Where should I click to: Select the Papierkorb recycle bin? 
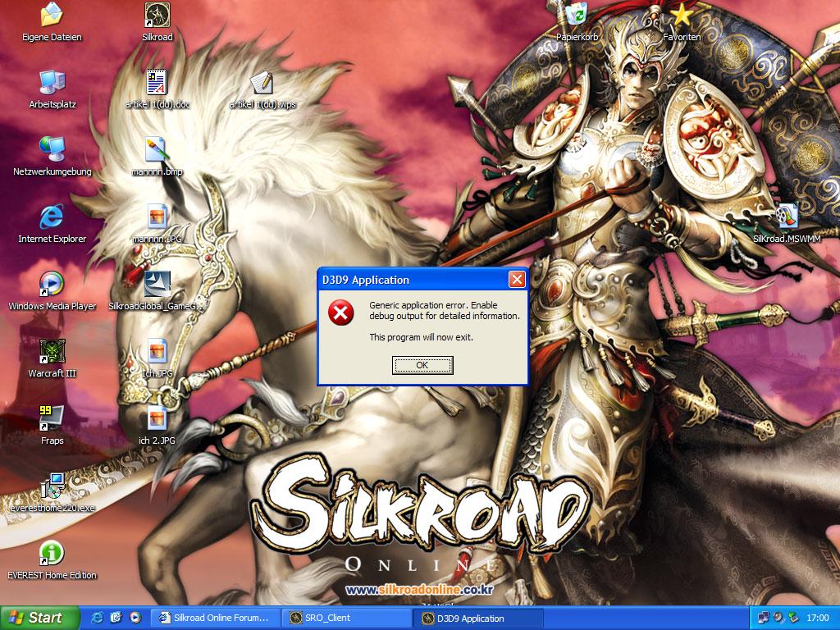[577, 16]
